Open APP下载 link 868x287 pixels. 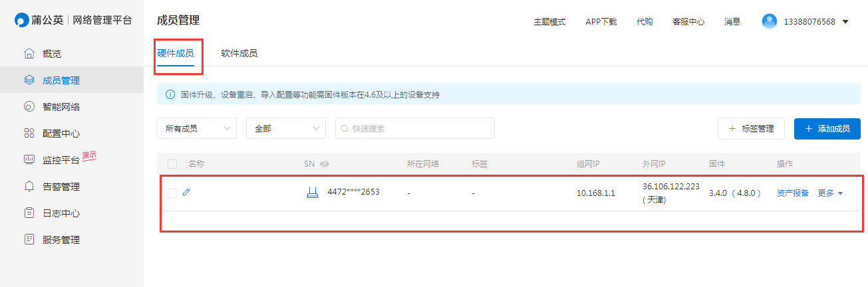click(x=601, y=21)
